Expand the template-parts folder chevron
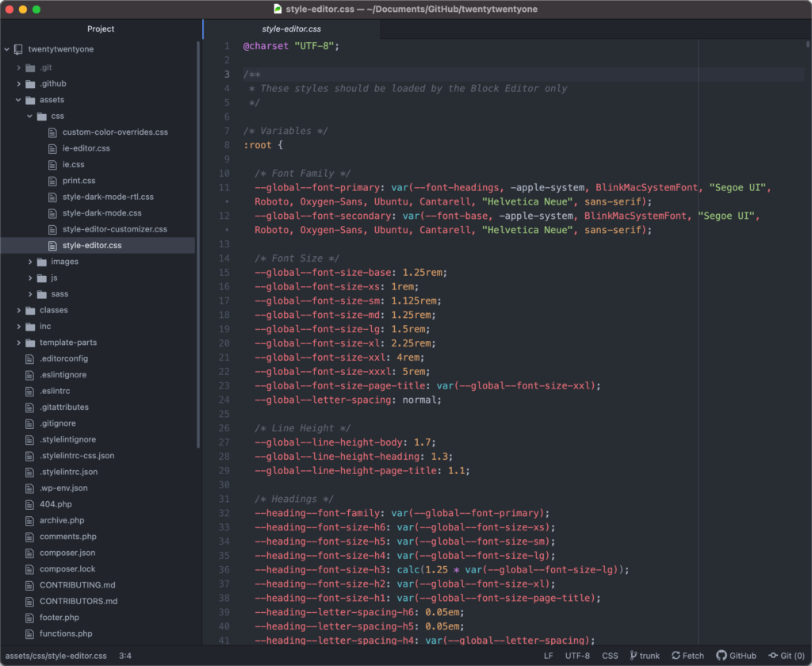This screenshot has height=666, width=812. pyautogui.click(x=19, y=343)
